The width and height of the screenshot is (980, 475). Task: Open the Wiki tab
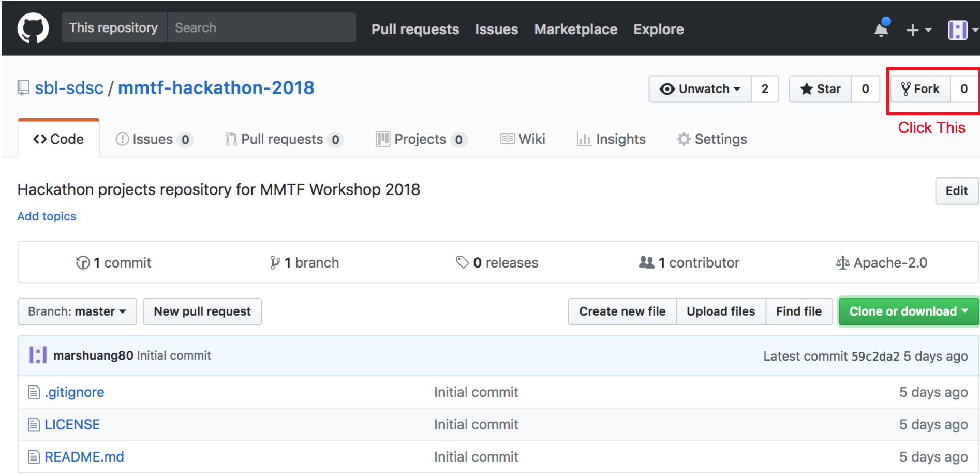[523, 139]
